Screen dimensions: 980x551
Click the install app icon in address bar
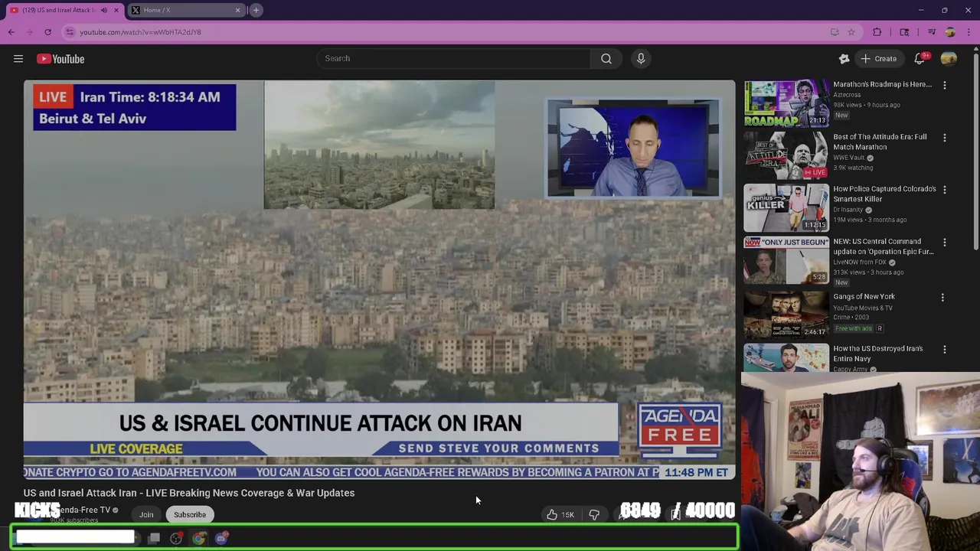pos(835,32)
